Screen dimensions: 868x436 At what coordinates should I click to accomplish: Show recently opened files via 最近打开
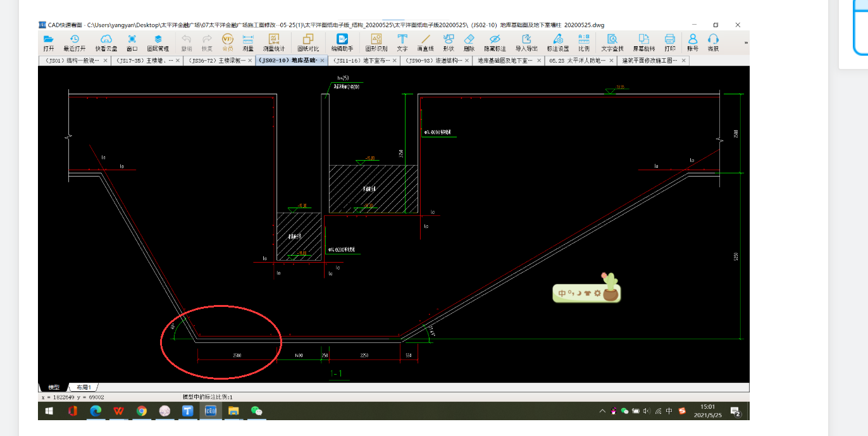(x=75, y=42)
